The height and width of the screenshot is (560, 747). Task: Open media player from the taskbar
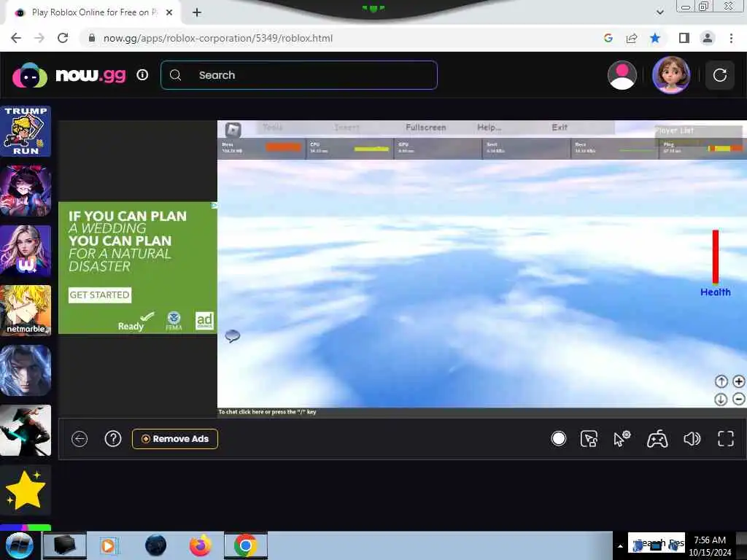[109, 545]
